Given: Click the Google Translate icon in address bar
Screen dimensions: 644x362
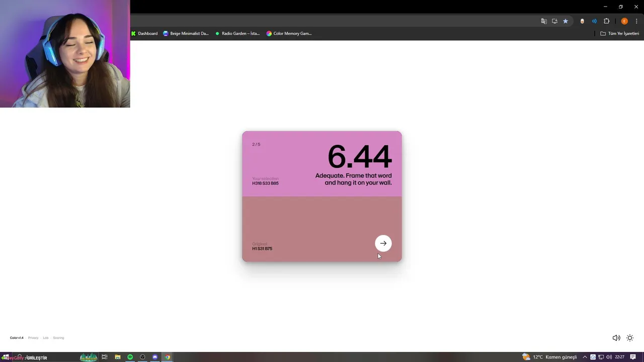Looking at the screenshot, I should 544,21.
